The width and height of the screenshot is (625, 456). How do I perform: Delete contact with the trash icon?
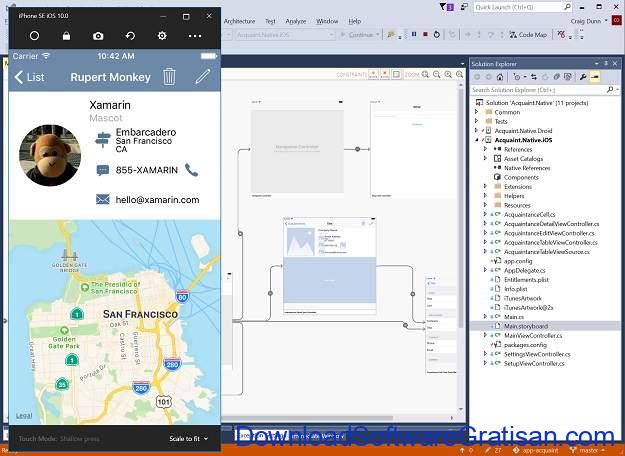[x=169, y=76]
